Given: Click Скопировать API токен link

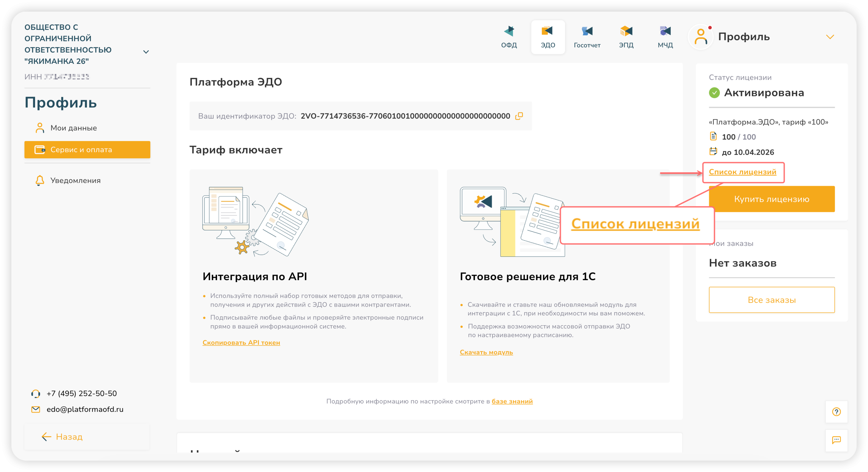Looking at the screenshot, I should coord(241,343).
